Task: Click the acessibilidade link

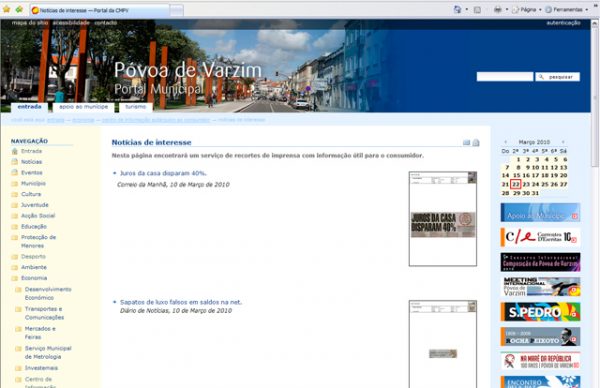Action: point(71,23)
